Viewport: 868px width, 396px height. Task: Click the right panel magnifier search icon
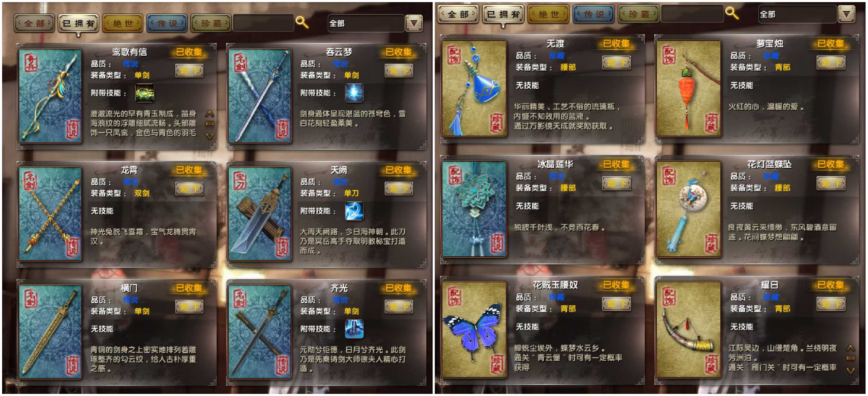(x=732, y=13)
